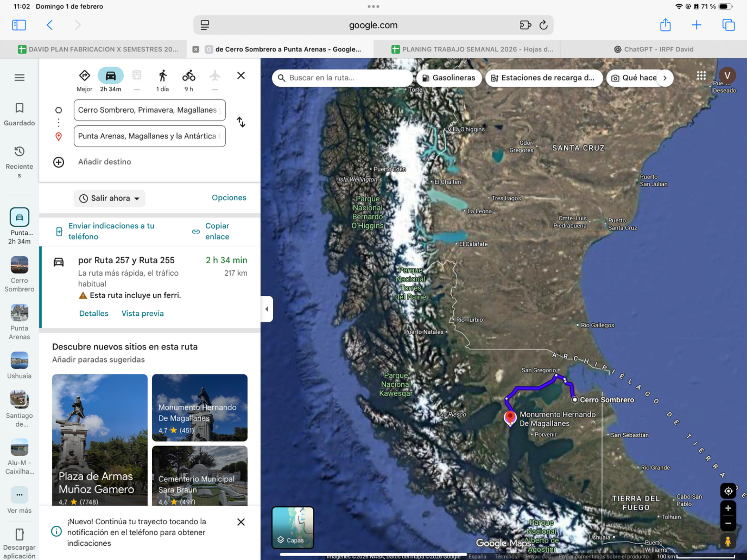This screenshot has width=747, height=560.
Task: Open the Guardado bookmarks sidebar icon
Action: click(19, 114)
